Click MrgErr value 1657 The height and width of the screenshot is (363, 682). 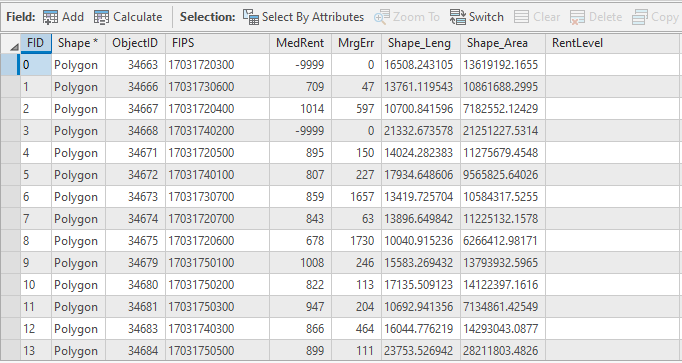(x=362, y=197)
